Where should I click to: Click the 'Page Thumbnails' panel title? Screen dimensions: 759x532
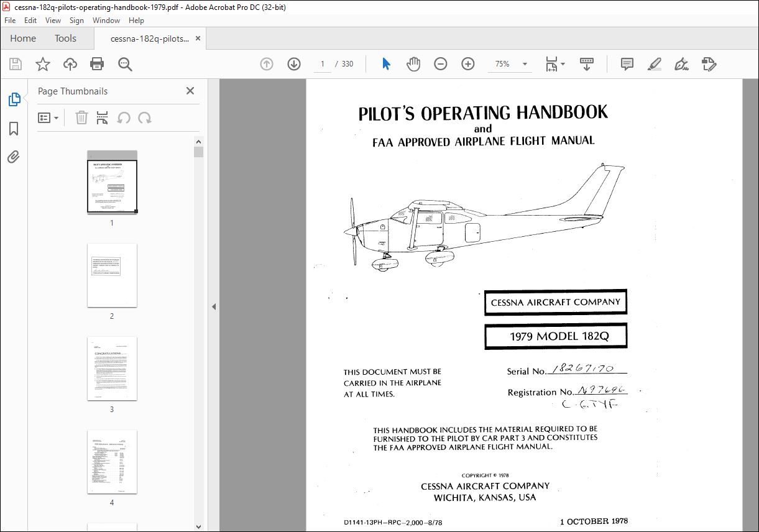(73, 91)
